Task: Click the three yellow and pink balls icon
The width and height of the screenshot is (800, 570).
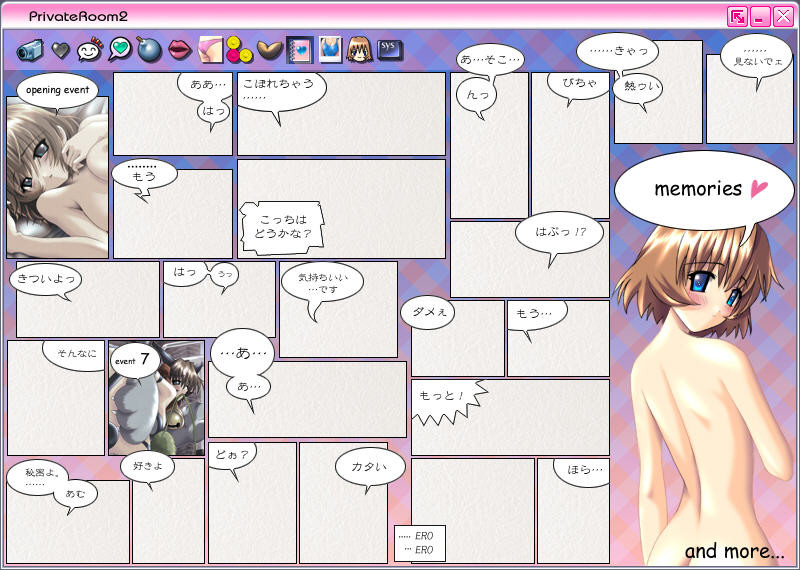Action: [238, 49]
